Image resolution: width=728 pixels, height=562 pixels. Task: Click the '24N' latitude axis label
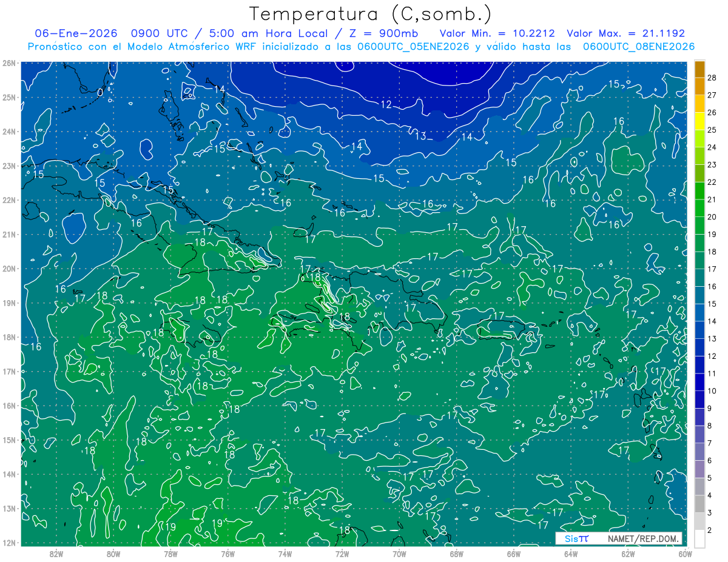tap(9, 132)
